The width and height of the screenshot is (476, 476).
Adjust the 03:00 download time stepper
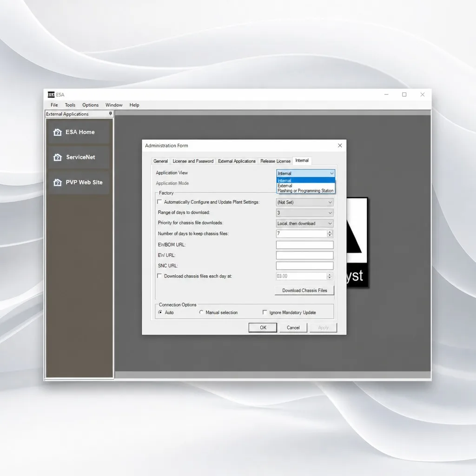(330, 276)
